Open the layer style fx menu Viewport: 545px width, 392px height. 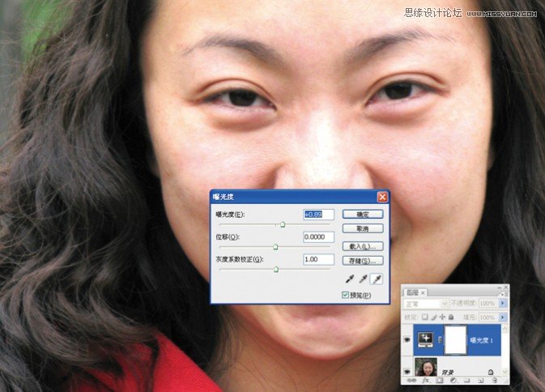click(427, 380)
